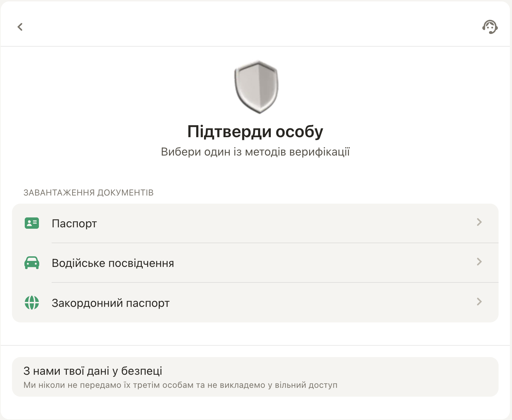Select the globe icon beside Закордонний паспорт

[32, 303]
